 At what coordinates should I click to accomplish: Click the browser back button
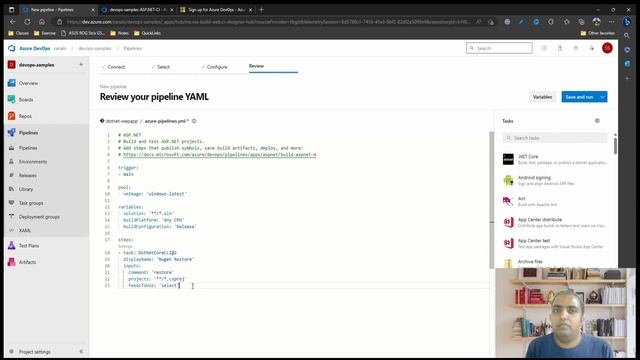pos(13,22)
